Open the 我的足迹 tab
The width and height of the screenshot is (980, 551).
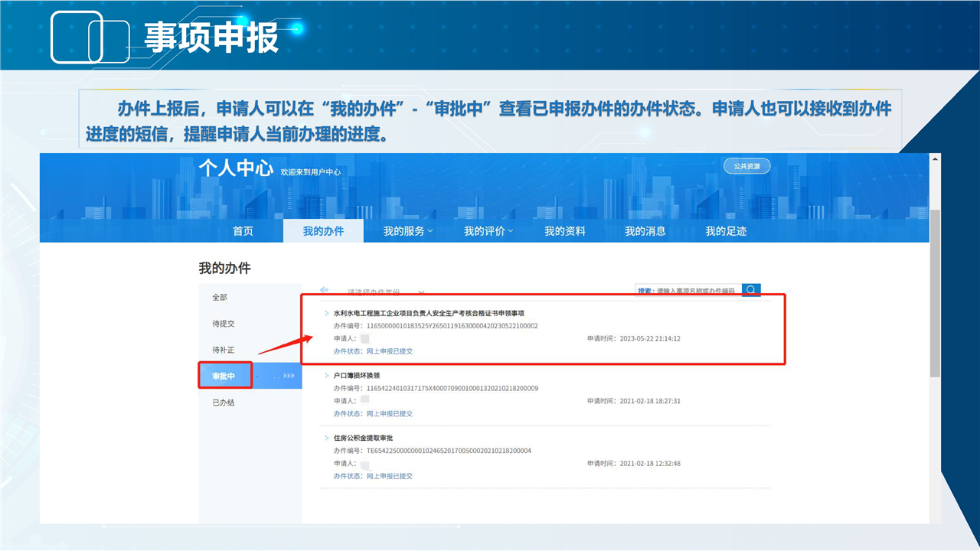pyautogui.click(x=725, y=231)
